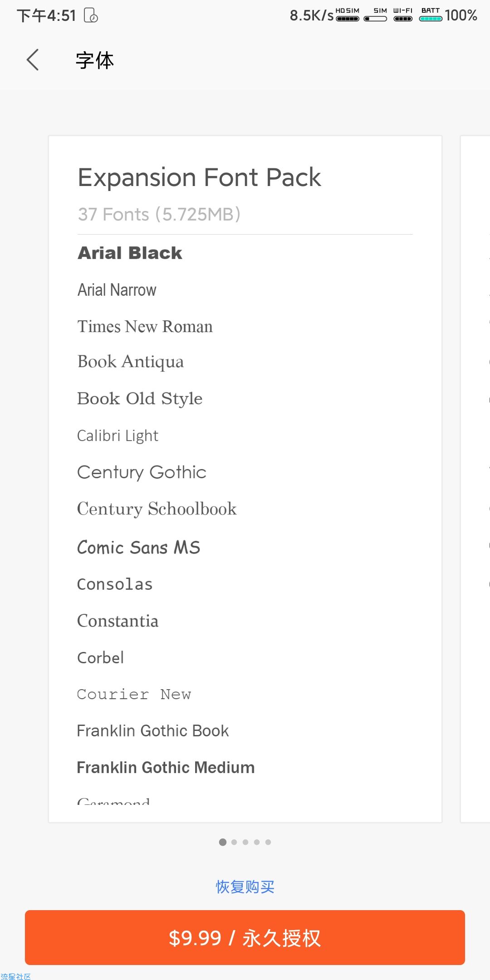This screenshot has width=490, height=980.
Task: Switch to the second page indicator dot
Action: click(234, 842)
